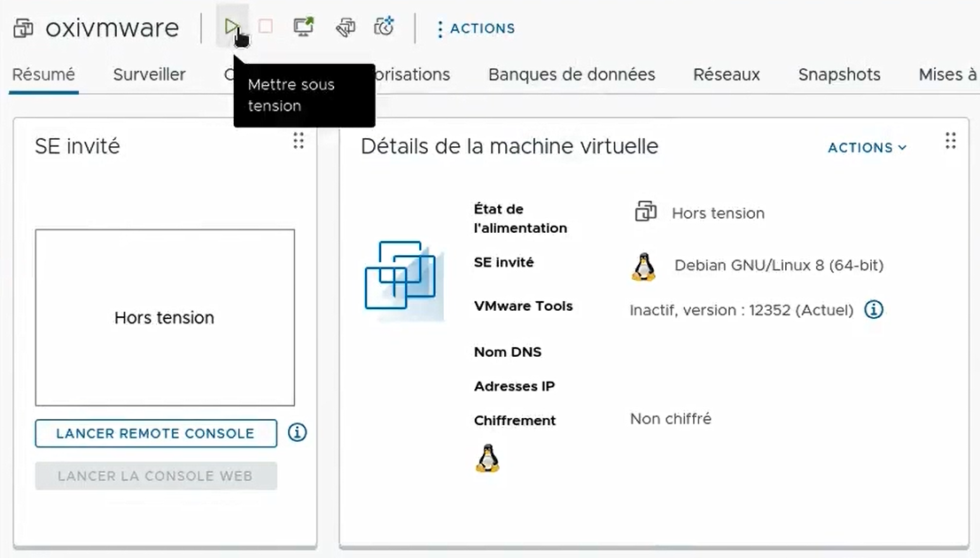Open the Réseaux tab

(x=726, y=74)
